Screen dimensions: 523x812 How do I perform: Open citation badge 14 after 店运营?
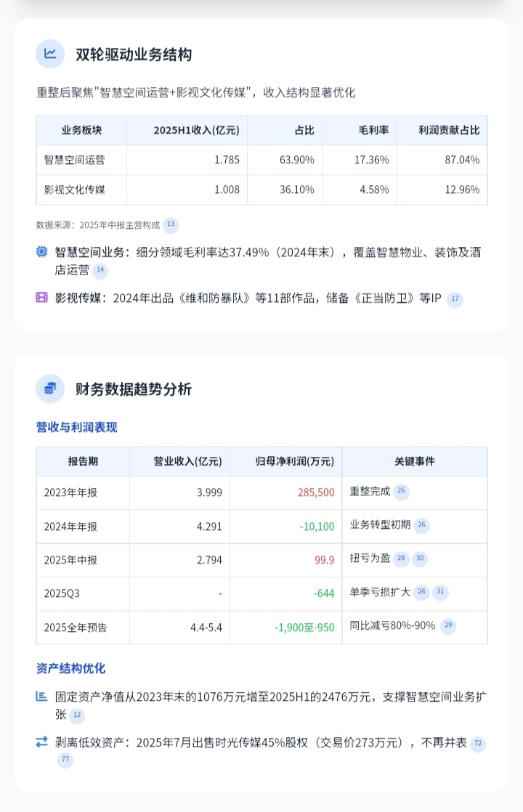click(x=100, y=269)
